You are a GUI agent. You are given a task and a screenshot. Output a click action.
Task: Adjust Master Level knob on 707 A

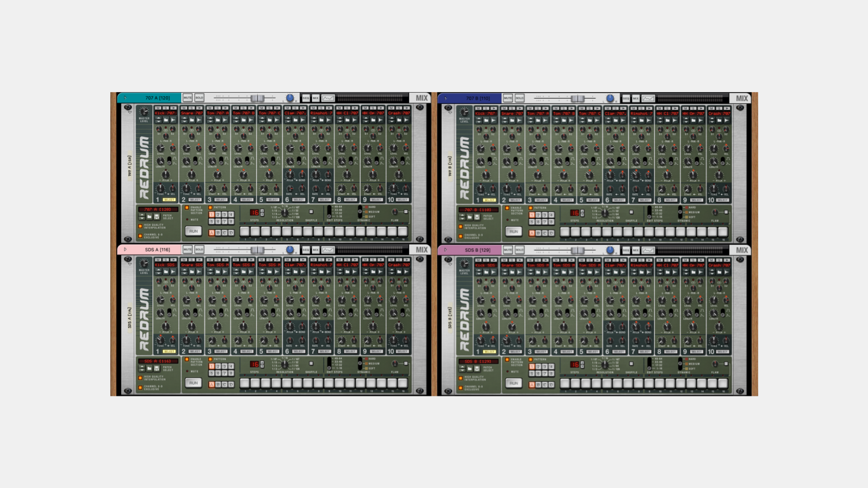pos(144,111)
